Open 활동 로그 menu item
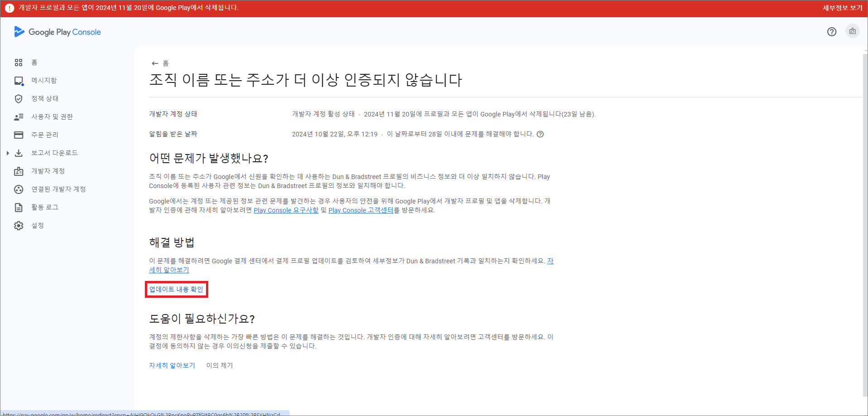868x416 pixels. [x=45, y=208]
